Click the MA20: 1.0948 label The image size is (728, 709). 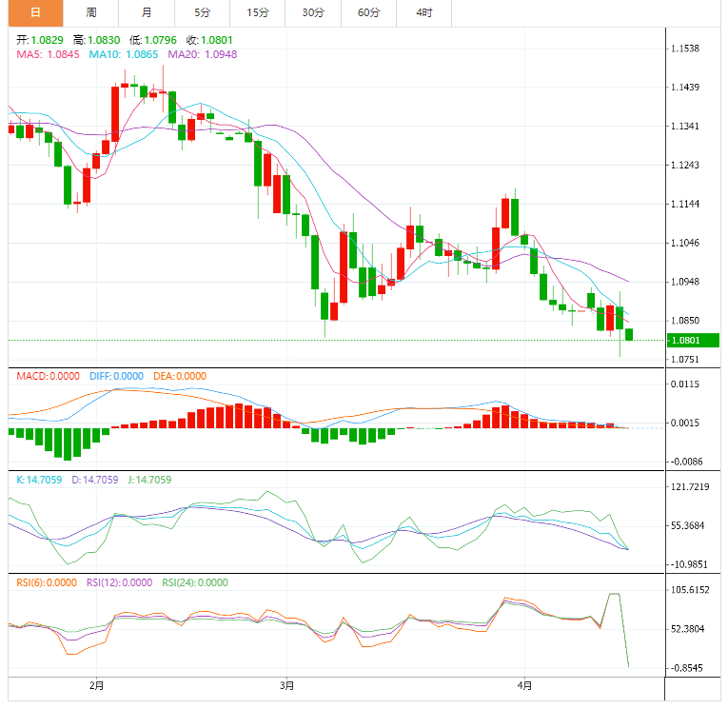203,54
